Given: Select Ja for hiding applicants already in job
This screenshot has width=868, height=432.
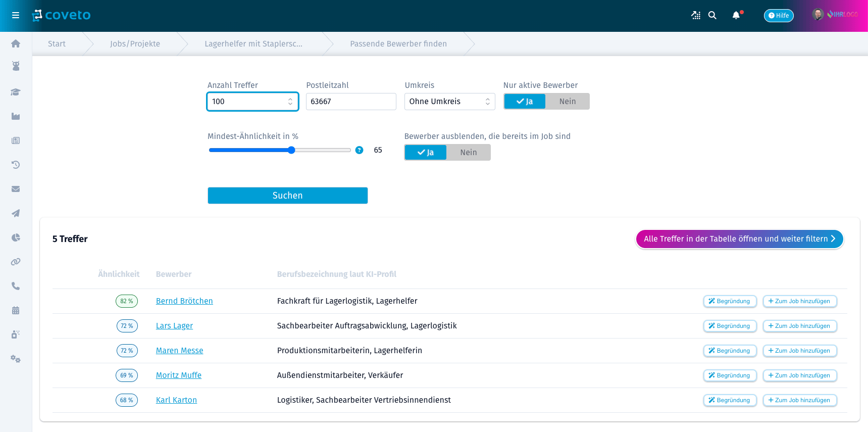Looking at the screenshot, I should coord(426,153).
